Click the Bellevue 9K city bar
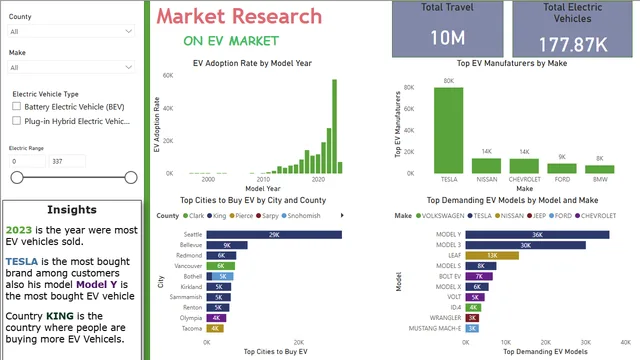This screenshot has height=360, width=640. click(227, 245)
